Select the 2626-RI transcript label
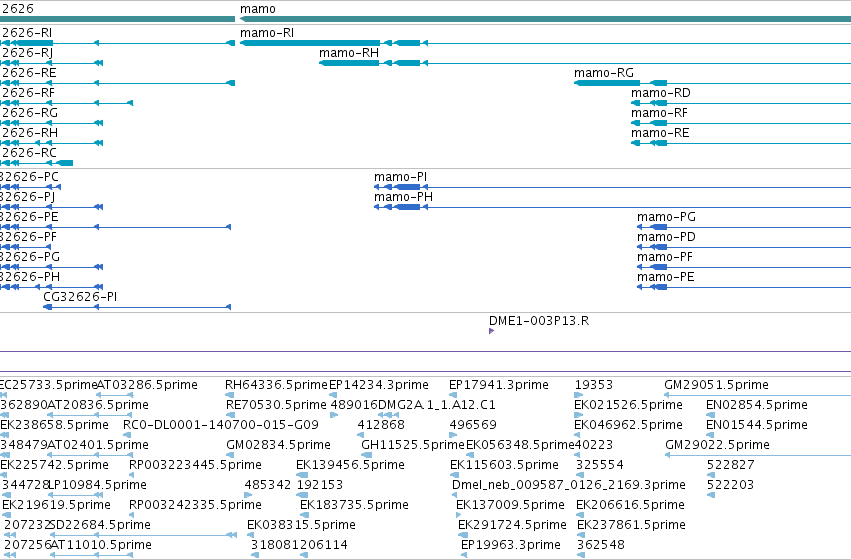851x560 pixels. coord(27,33)
